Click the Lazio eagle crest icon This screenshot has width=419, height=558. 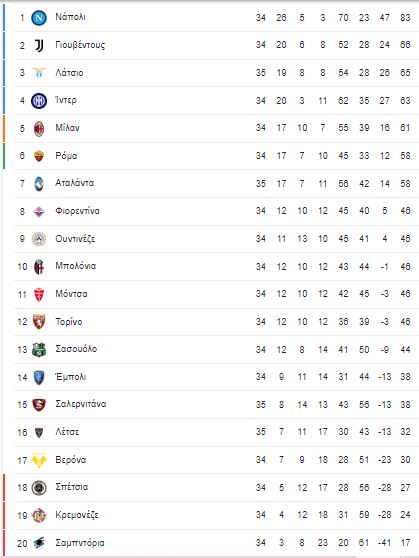point(39,73)
